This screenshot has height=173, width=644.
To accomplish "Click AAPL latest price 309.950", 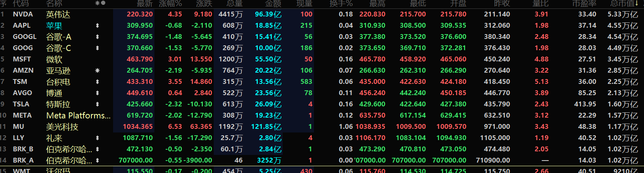I will pyautogui.click(x=140, y=26).
